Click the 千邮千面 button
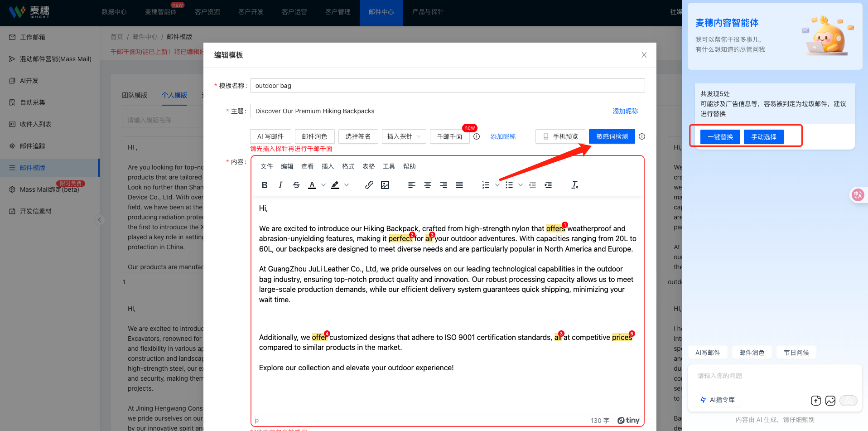 click(449, 136)
